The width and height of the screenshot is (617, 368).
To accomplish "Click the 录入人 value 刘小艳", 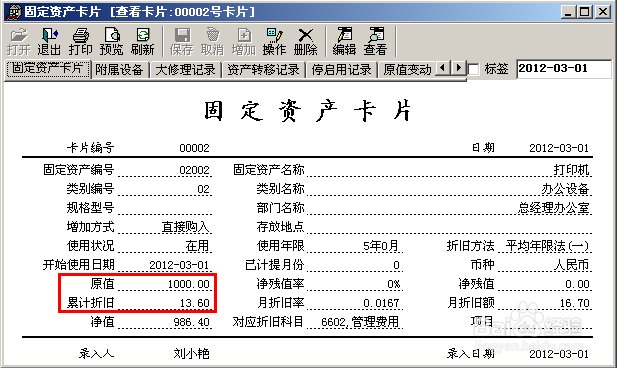I will tap(192, 353).
